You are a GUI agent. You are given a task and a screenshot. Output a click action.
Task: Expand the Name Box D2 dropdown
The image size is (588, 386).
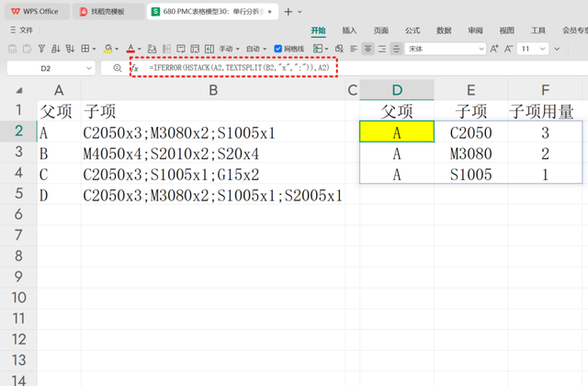(88, 68)
